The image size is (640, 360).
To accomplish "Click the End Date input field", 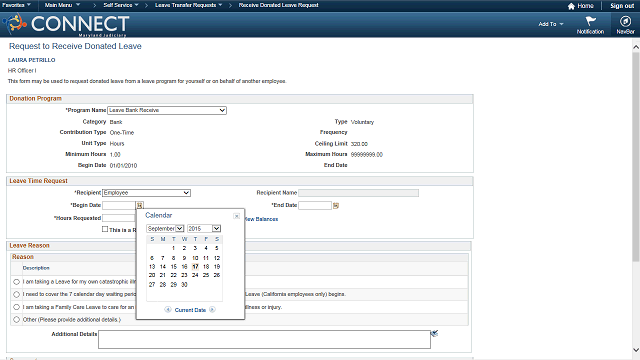I will (315, 205).
